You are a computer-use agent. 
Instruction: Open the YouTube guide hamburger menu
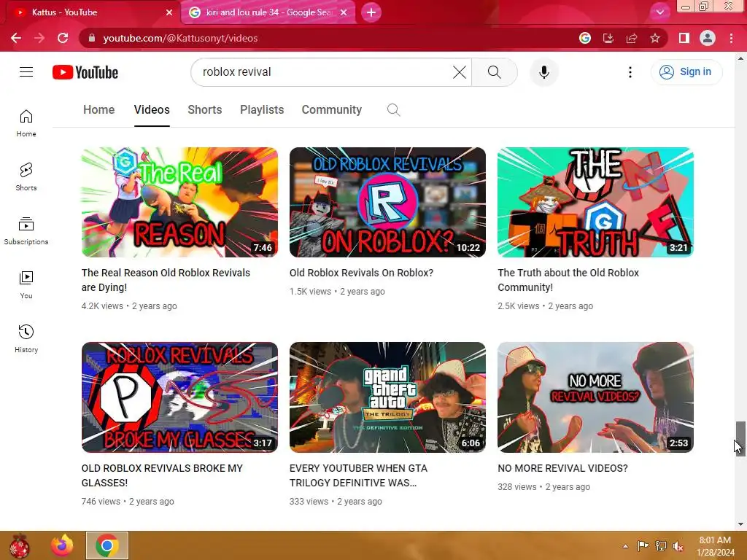[26, 72]
